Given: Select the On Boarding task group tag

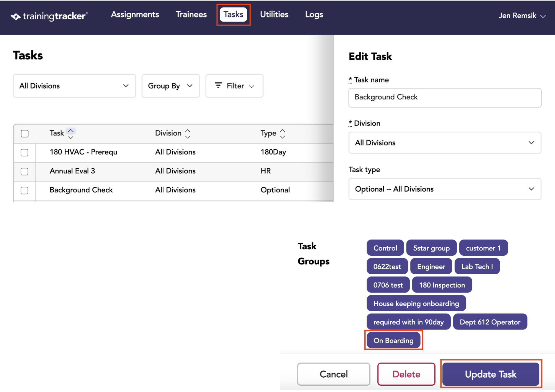Looking at the screenshot, I should coord(393,340).
